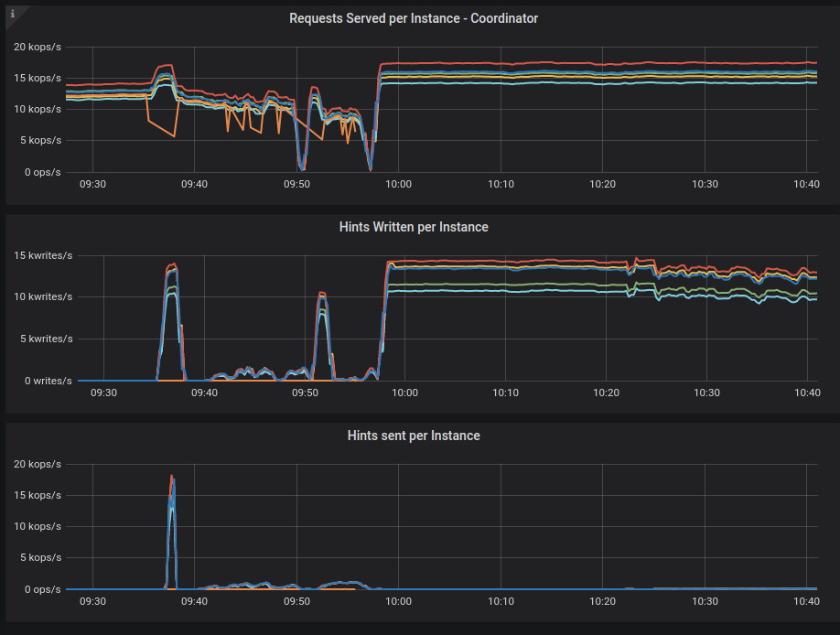
Task: Click '5 kwrites/s' axis label
Action: (46, 339)
